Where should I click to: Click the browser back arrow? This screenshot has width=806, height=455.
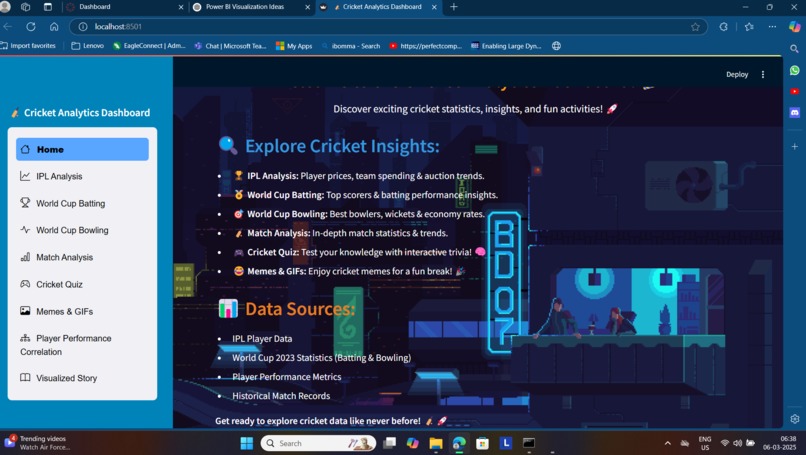(x=7, y=27)
